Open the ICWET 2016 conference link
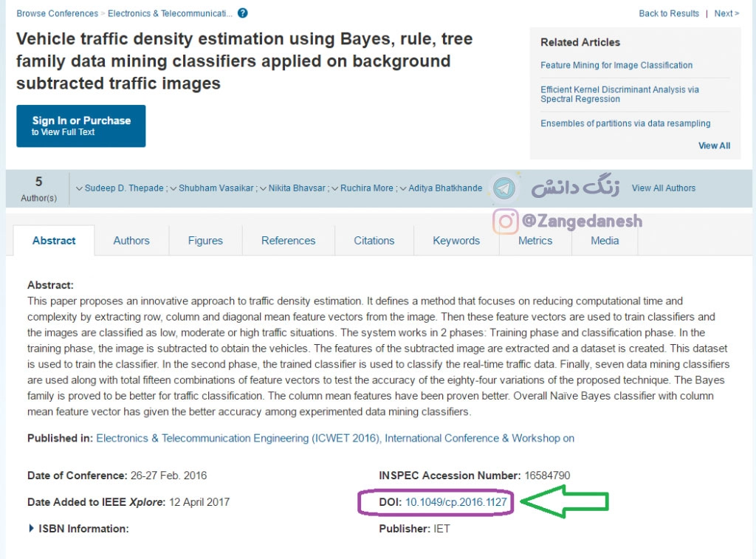756x559 pixels. tap(334, 438)
